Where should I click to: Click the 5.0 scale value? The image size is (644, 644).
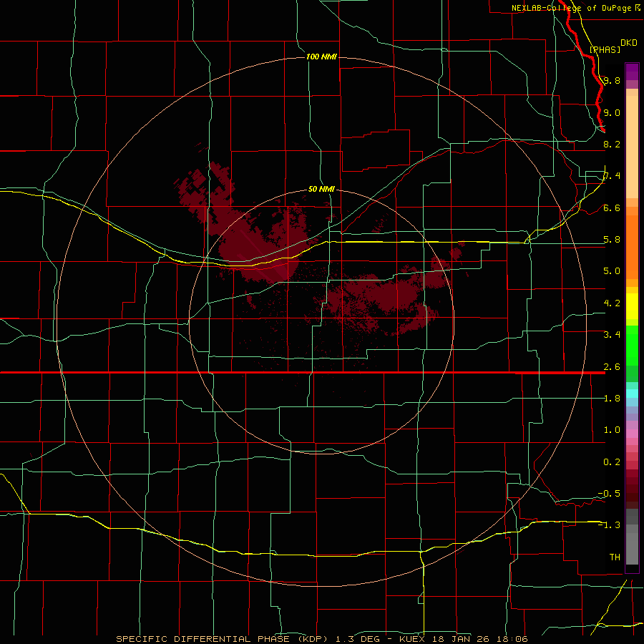(x=612, y=271)
